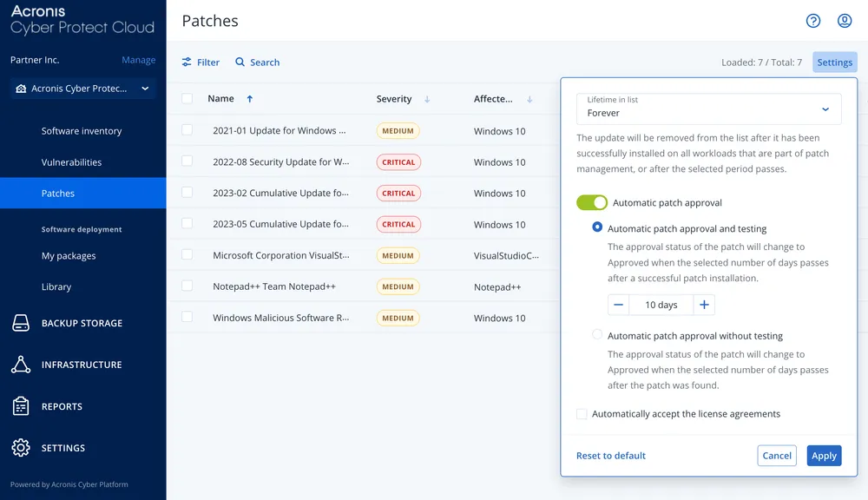Select Patches in the sidebar
The image size is (868, 500).
click(83, 194)
